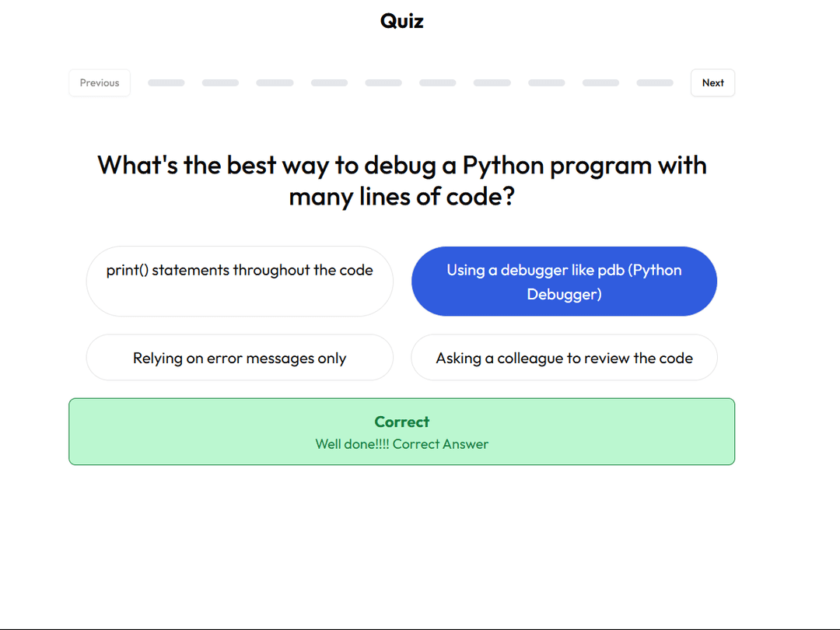Go to the Next question
840x630 pixels.
tap(712, 83)
